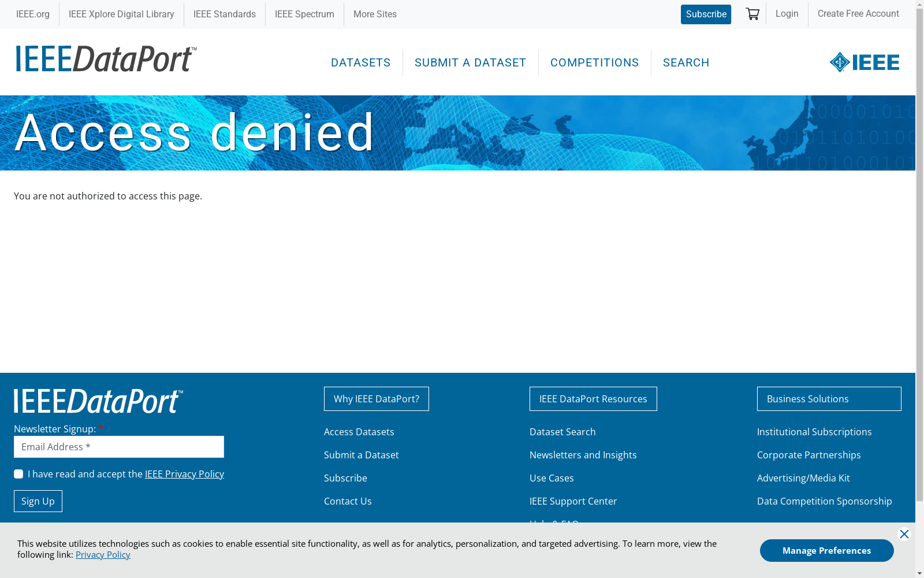Open the shopping cart icon
Viewport: 924px width, 578px height.
click(x=752, y=14)
